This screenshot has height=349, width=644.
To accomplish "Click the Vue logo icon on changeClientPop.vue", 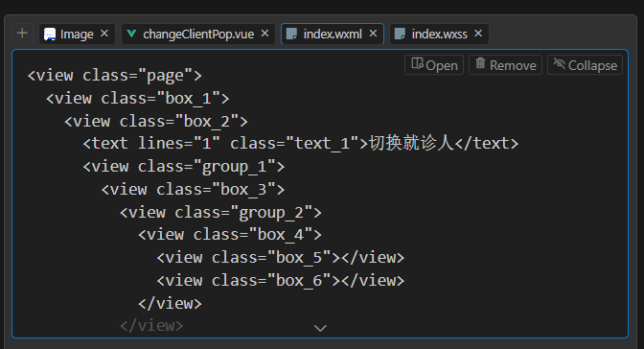I will [131, 34].
